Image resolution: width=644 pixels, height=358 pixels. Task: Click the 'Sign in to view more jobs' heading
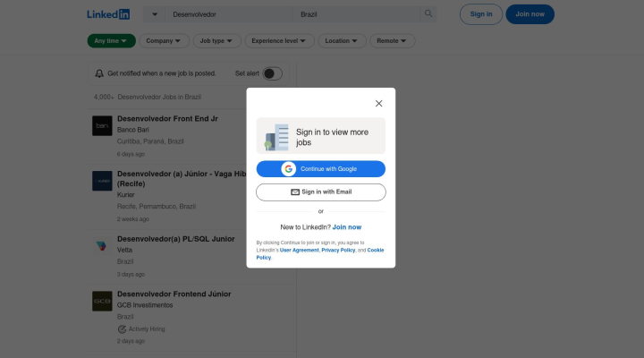click(332, 137)
